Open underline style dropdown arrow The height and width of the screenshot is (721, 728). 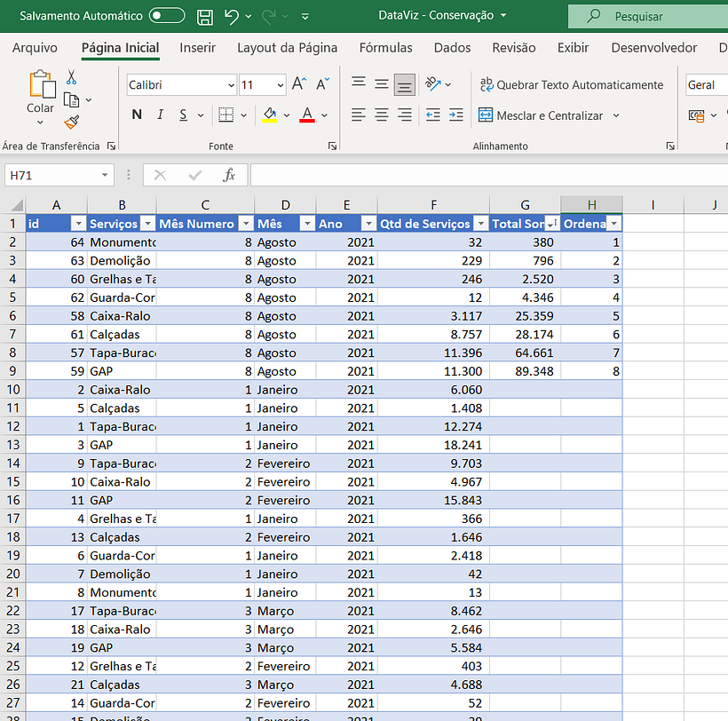(201, 115)
